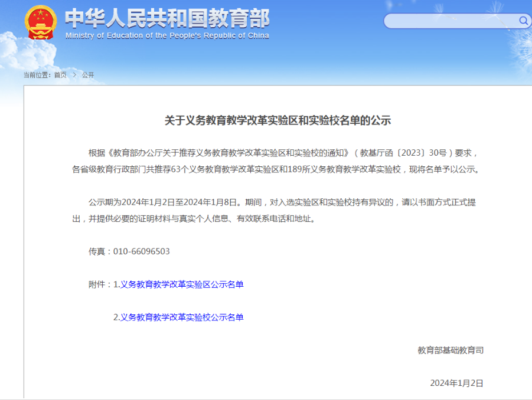The image size is (532, 400).
Task: Click the breadcrumb arrow between 首页 and 公开
Action: [74, 75]
